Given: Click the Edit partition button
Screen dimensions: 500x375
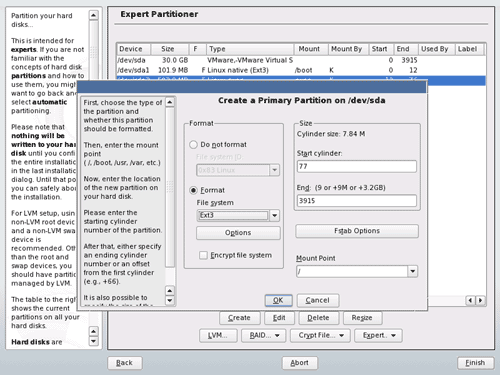Looking at the screenshot, I should (279, 318).
